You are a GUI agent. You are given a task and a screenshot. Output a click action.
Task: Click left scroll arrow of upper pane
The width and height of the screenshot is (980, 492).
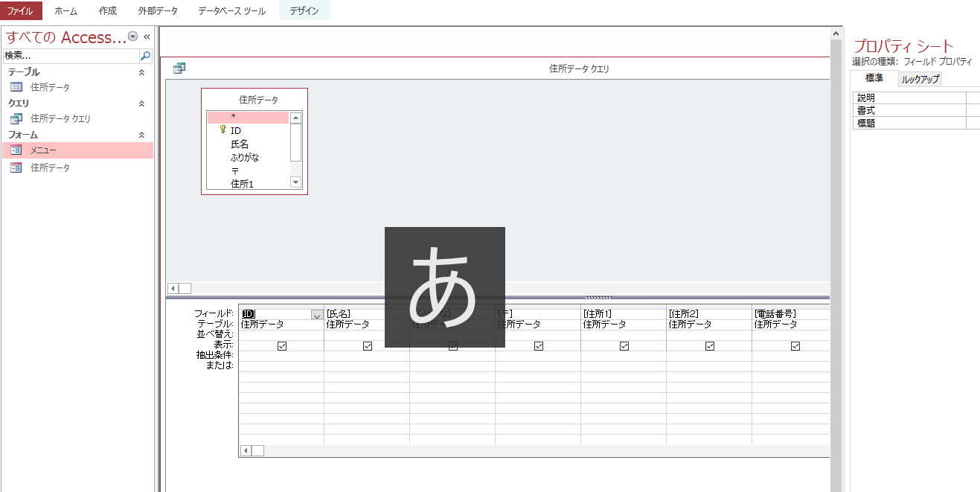pyautogui.click(x=173, y=288)
